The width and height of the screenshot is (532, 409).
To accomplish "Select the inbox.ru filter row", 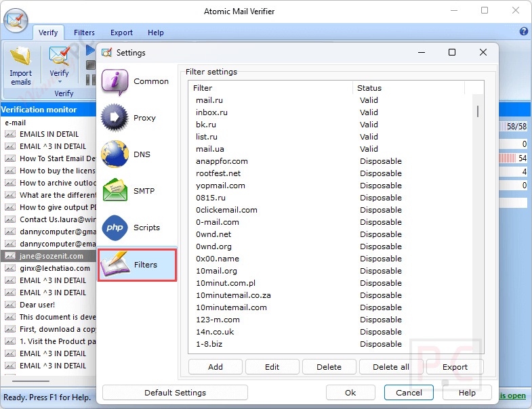I will 331,112.
